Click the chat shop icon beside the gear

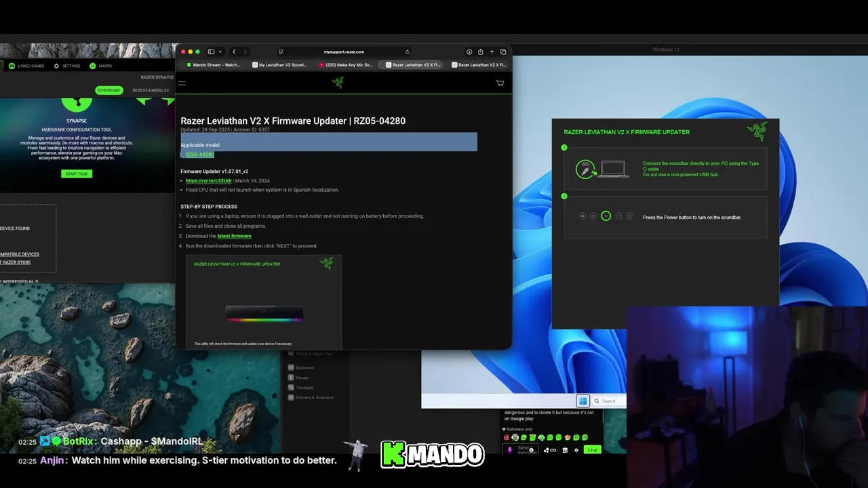click(565, 450)
